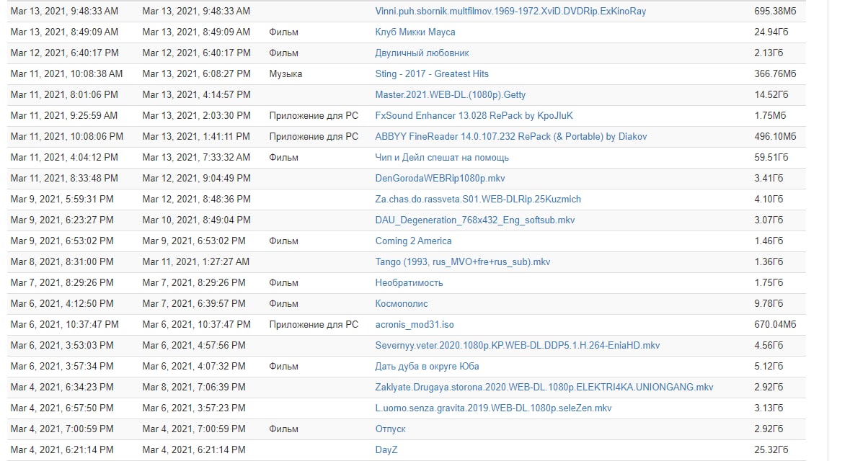868x461 pixels.
Task: Open Дать дуба в округе Юба link
Action: pyautogui.click(x=428, y=367)
